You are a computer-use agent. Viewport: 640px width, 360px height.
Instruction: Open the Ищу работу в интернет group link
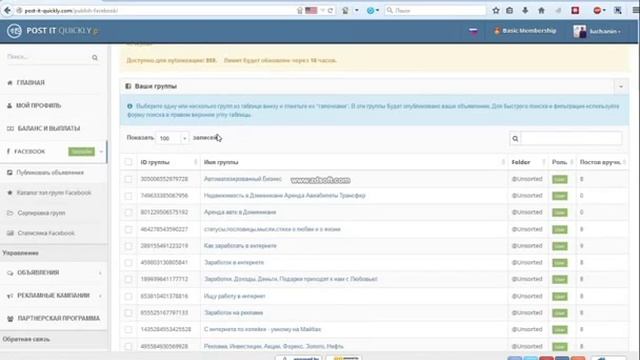tap(235, 296)
